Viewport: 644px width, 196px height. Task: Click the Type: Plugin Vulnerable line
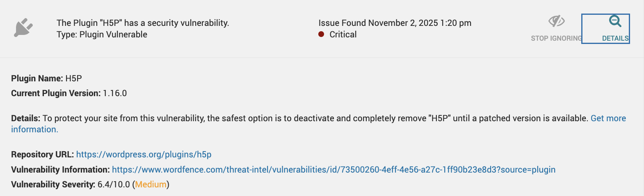[x=102, y=35]
